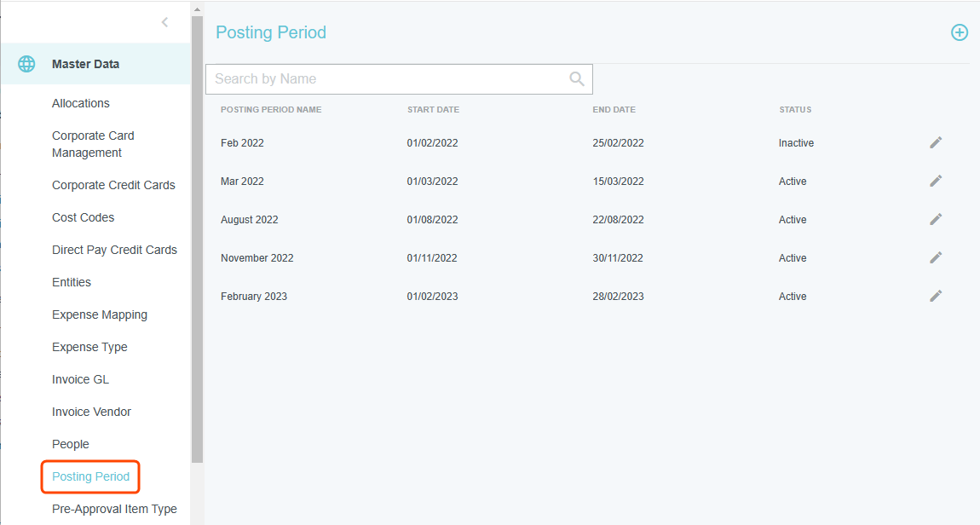Edit the Feb 2022 posting period
The image size is (980, 525).
coord(936,142)
